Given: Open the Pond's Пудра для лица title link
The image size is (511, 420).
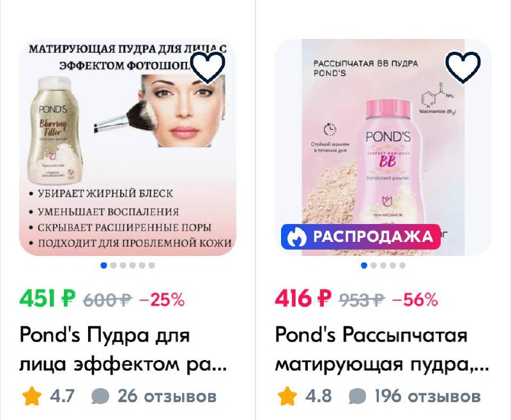Looking at the screenshot, I should 123,349.
